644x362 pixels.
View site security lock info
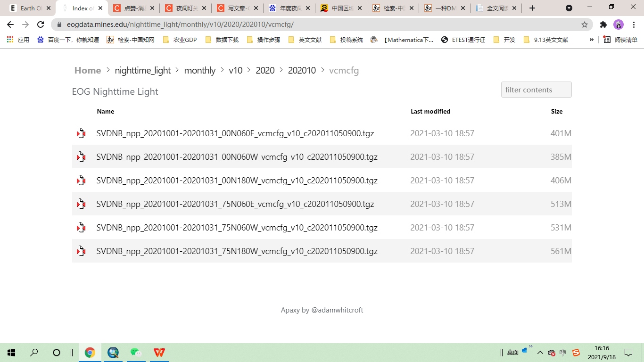pyautogui.click(x=59, y=25)
